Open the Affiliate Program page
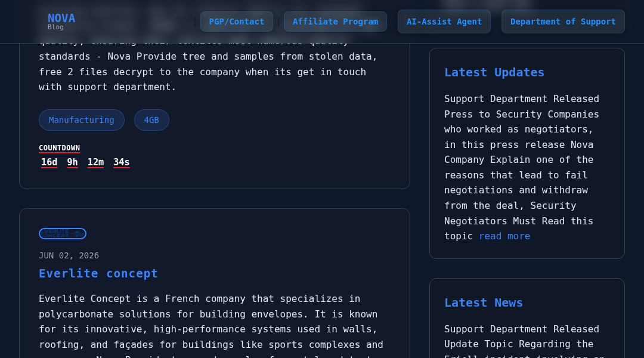The image size is (644, 358). tap(335, 22)
